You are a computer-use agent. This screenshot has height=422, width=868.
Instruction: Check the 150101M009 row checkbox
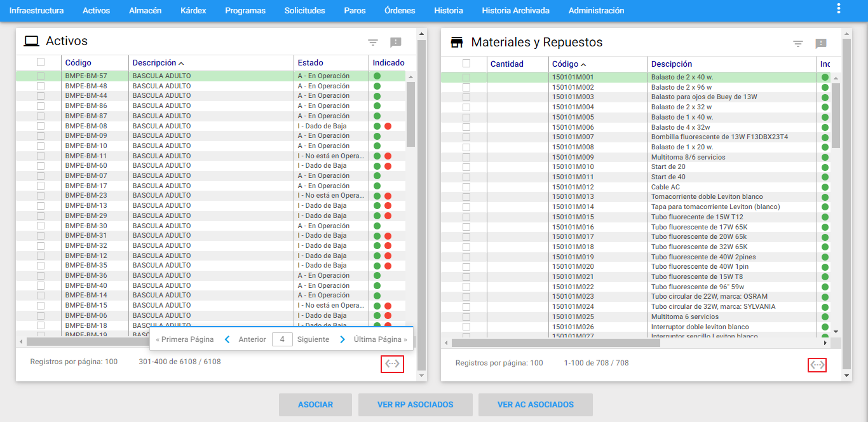pos(466,158)
